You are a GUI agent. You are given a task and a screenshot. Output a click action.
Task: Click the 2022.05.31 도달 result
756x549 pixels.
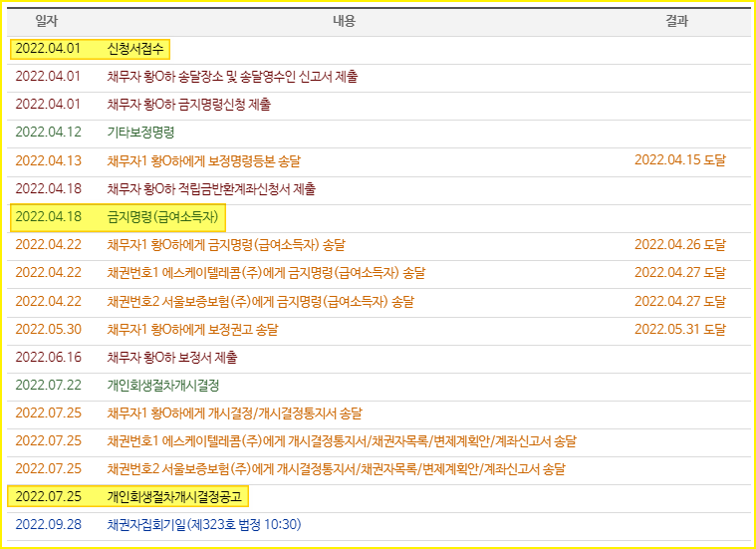pos(680,329)
